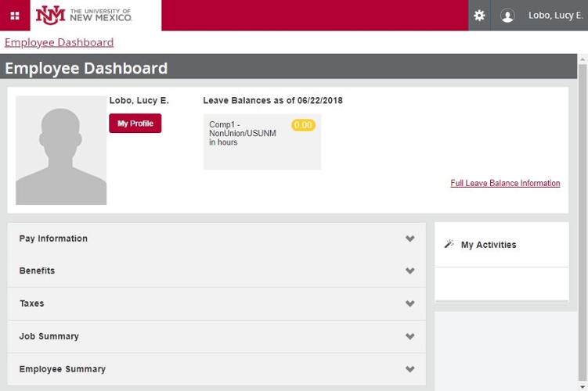Expand Job Summary chevron arrow
The height and width of the screenshot is (391, 588).
pyautogui.click(x=409, y=336)
